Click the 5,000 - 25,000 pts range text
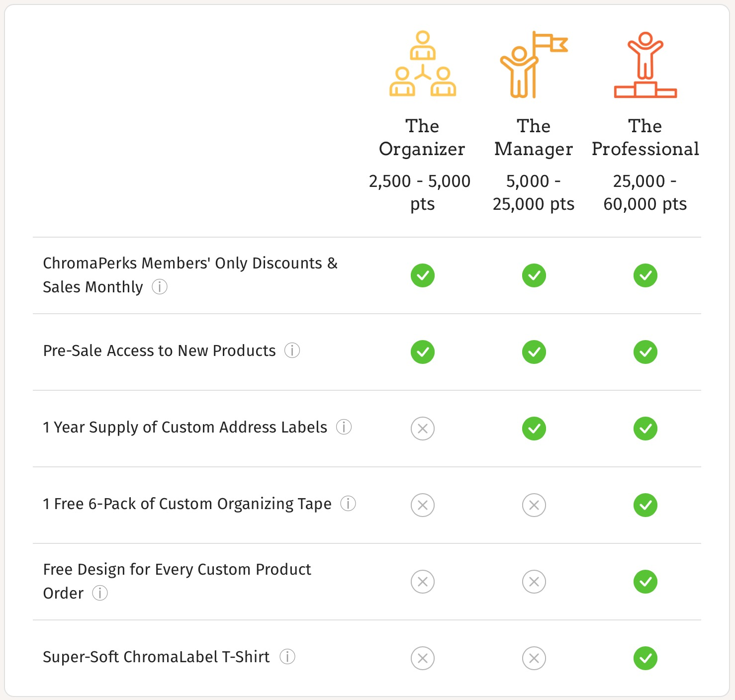 534,192
